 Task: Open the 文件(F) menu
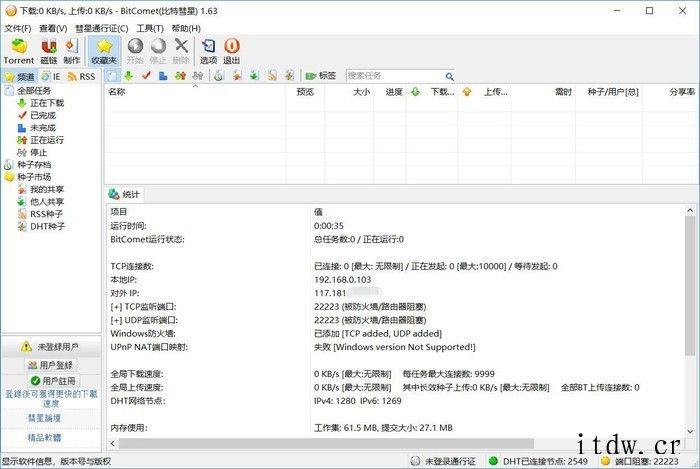18,28
